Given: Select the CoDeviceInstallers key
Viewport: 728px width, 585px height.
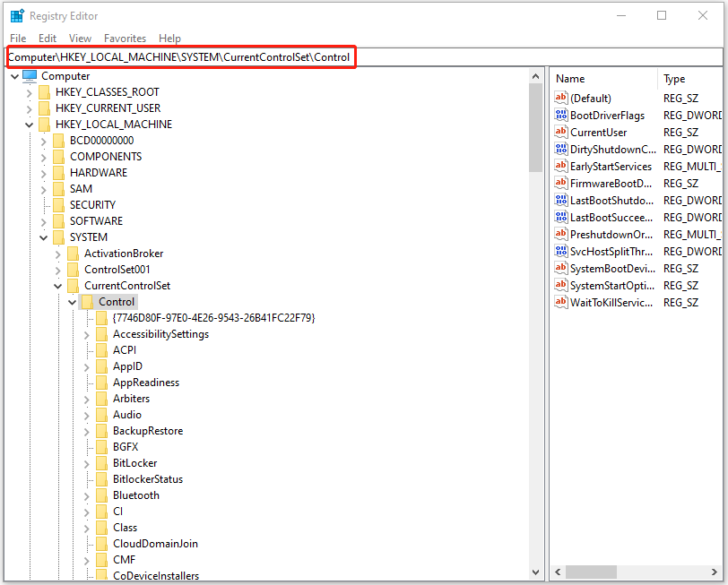Looking at the screenshot, I should (156, 576).
